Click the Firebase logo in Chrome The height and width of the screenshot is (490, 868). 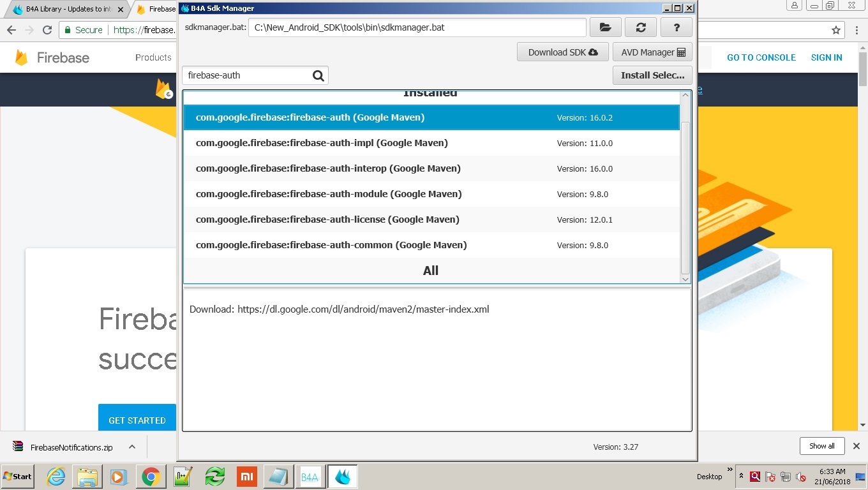pyautogui.click(x=52, y=57)
